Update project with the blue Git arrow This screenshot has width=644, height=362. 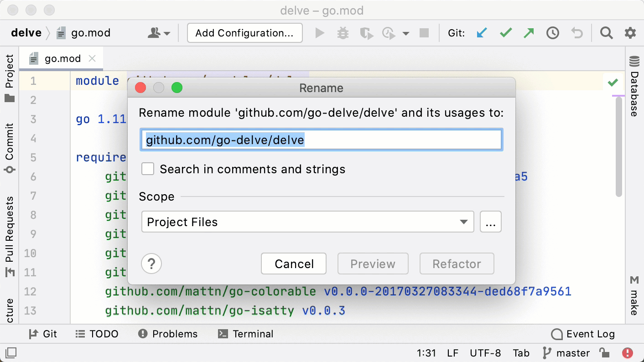point(482,32)
